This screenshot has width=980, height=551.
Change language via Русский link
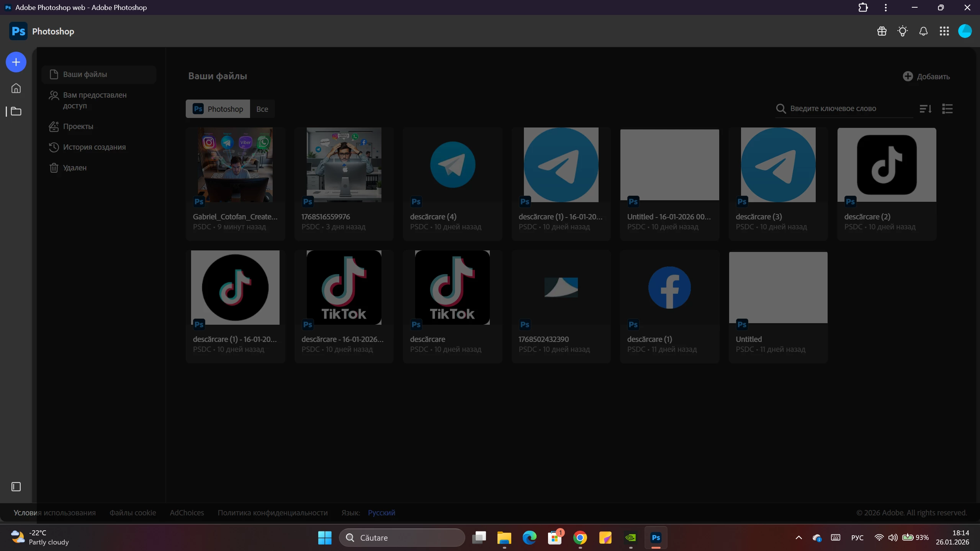pos(381,513)
